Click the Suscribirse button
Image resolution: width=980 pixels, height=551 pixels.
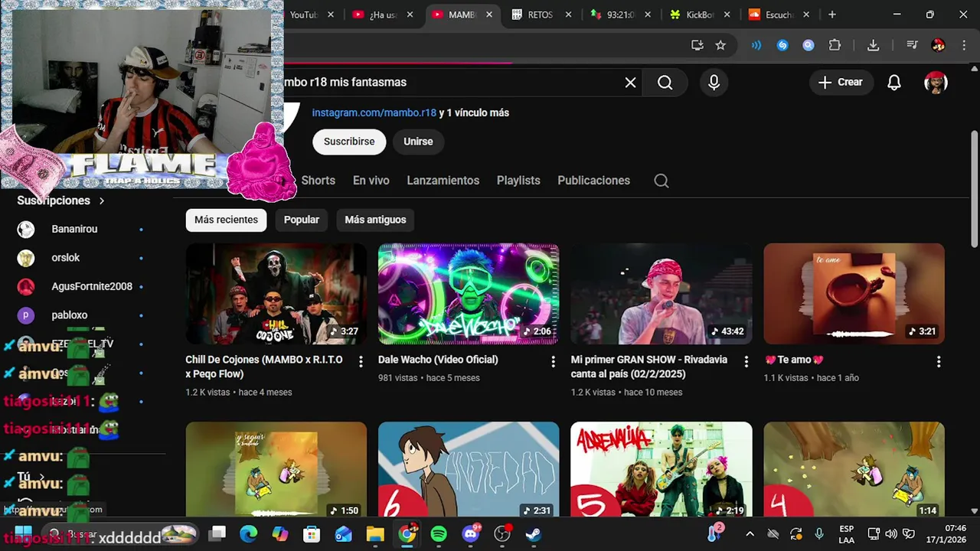tap(349, 142)
